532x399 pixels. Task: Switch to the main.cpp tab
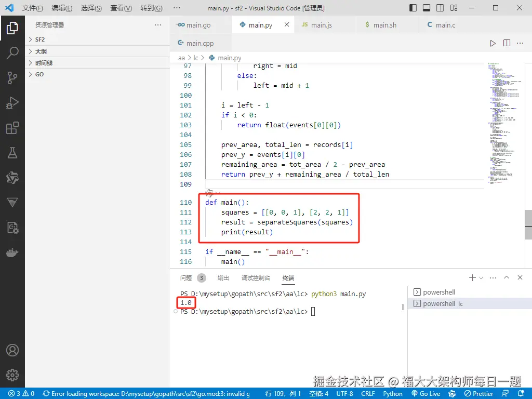click(200, 43)
